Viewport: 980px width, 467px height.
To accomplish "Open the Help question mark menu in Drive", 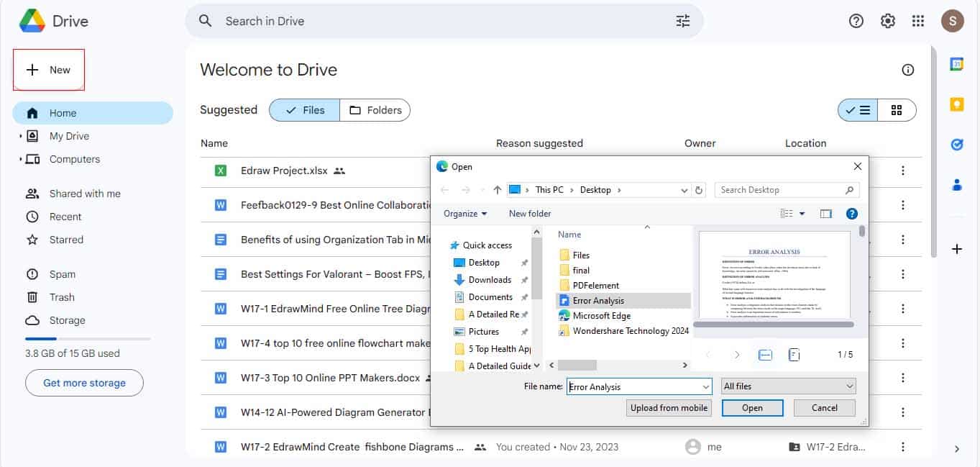I will (856, 21).
